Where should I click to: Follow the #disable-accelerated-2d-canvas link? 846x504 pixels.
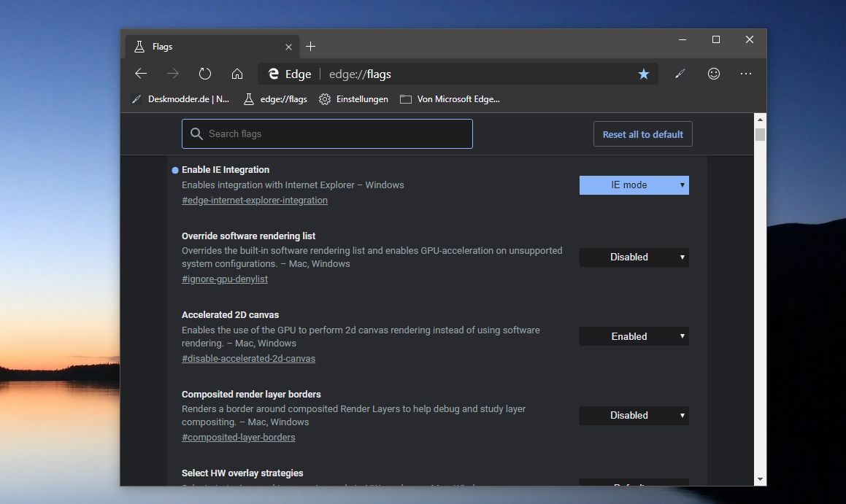tap(248, 358)
